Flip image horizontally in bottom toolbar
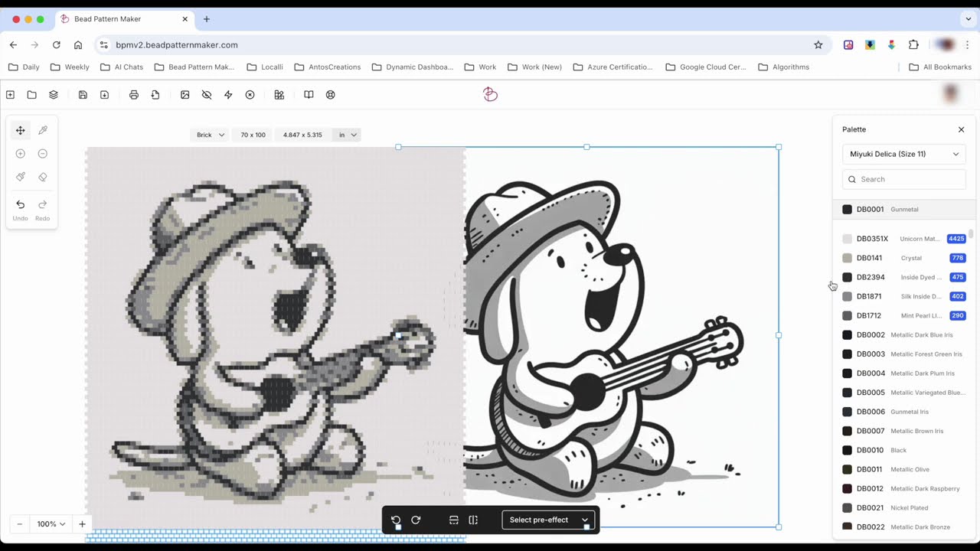 click(473, 520)
